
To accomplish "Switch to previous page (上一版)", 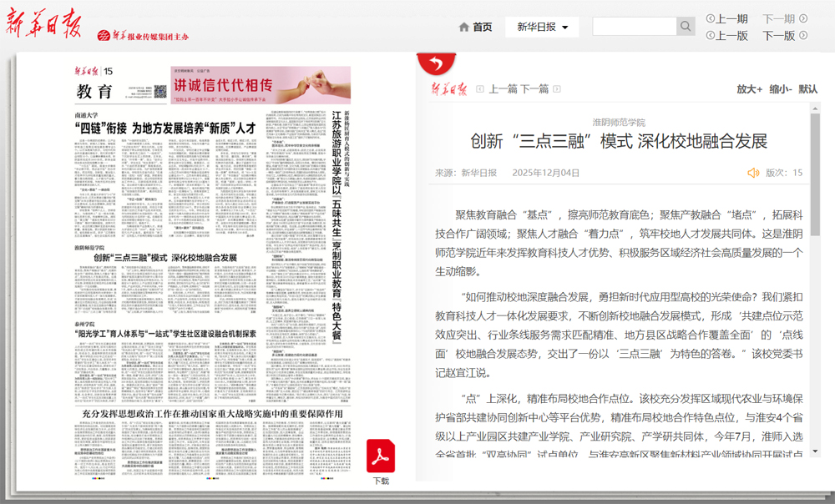I will 726,36.
